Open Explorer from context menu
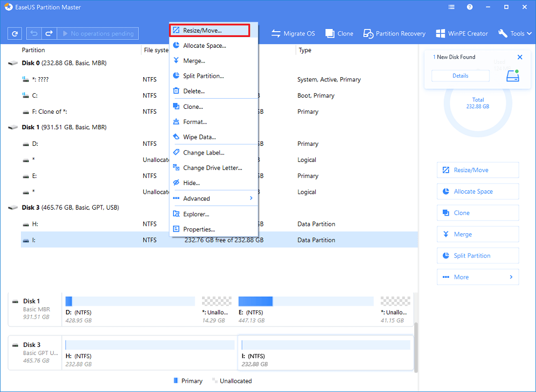The height and width of the screenshot is (392, 536). click(x=214, y=214)
